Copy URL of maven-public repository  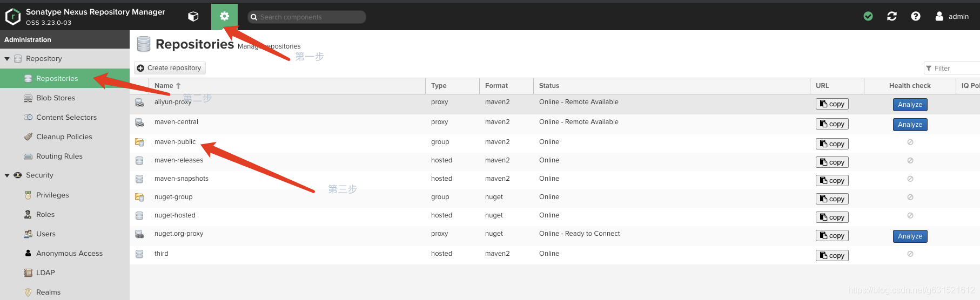pyautogui.click(x=832, y=144)
